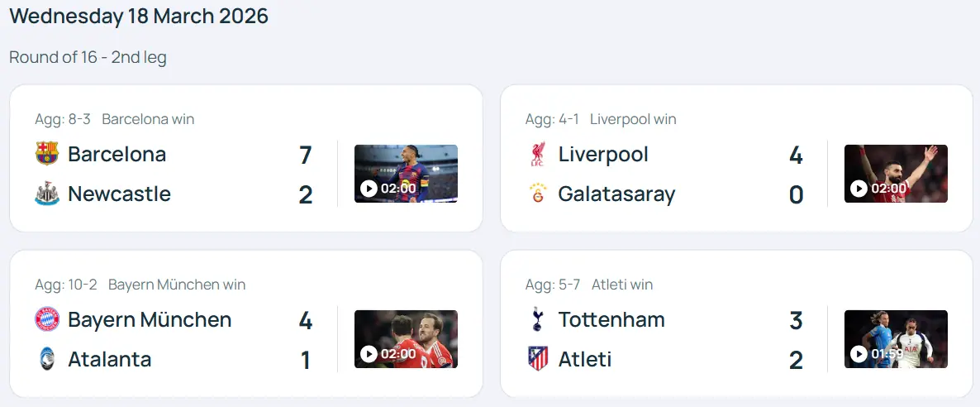Click Newcastle's score of 2
The image size is (980, 407).
pos(306,194)
